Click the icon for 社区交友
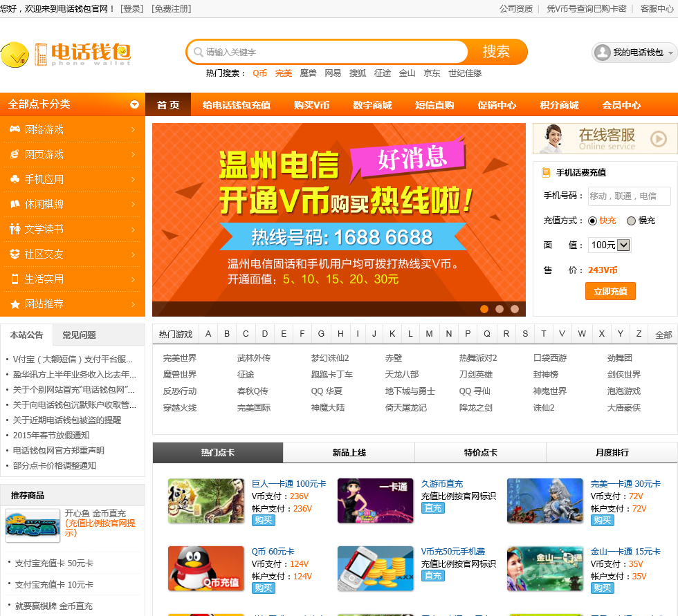678x616 pixels. [15, 254]
